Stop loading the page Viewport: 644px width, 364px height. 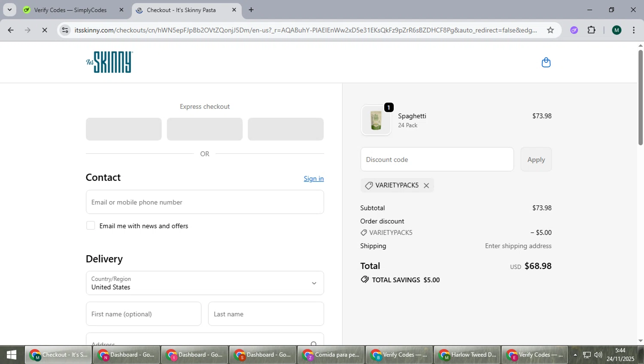45,30
